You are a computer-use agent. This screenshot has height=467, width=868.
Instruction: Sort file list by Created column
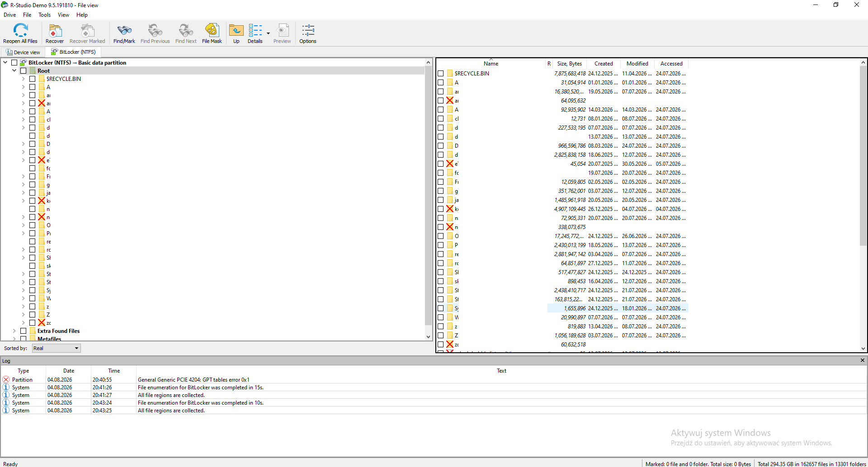point(604,64)
